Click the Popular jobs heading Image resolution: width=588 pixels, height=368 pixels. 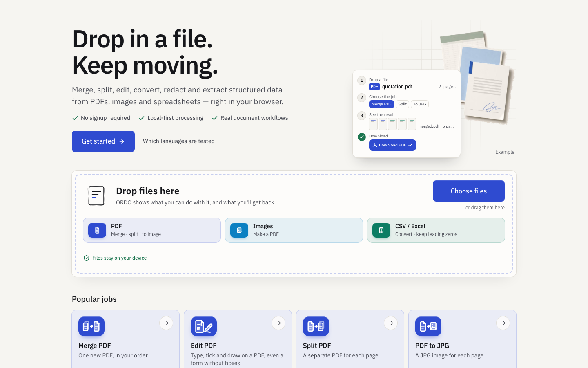tap(94, 299)
